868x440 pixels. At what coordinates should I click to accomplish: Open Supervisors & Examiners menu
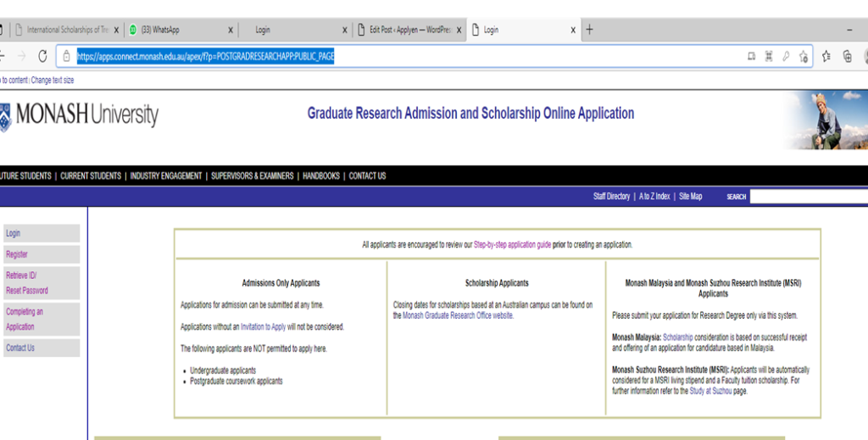(252, 176)
